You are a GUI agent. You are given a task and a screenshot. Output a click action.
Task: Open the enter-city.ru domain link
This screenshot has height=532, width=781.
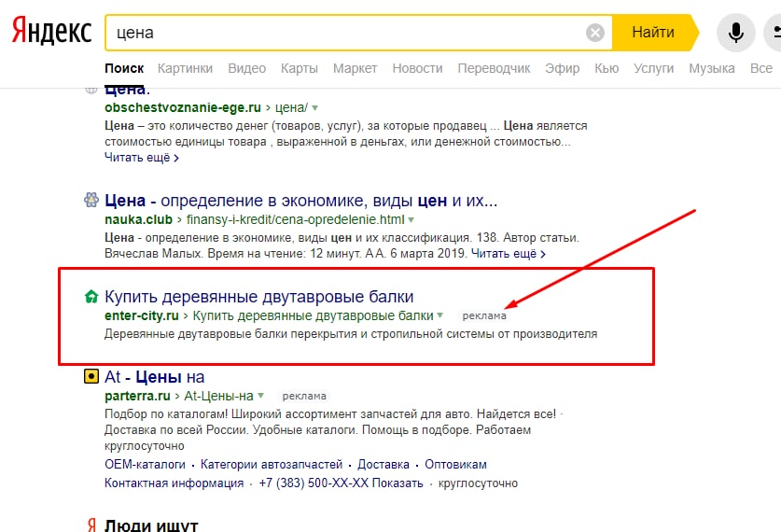pyautogui.click(x=142, y=315)
